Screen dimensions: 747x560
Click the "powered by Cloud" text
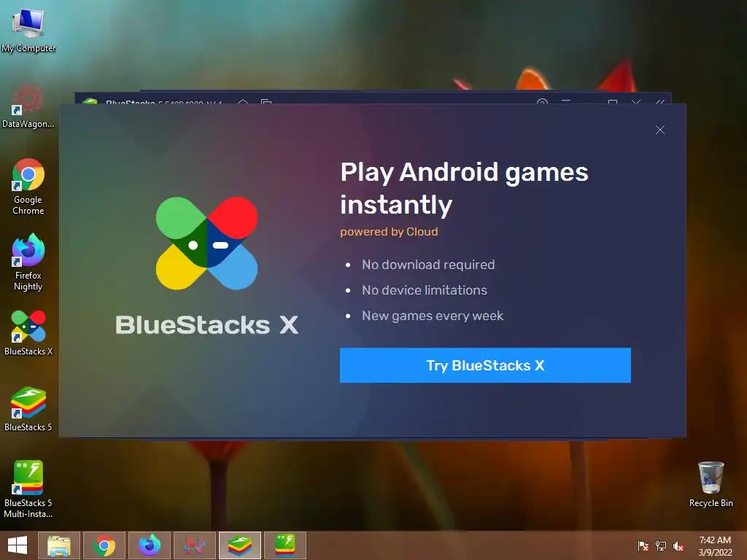point(389,232)
